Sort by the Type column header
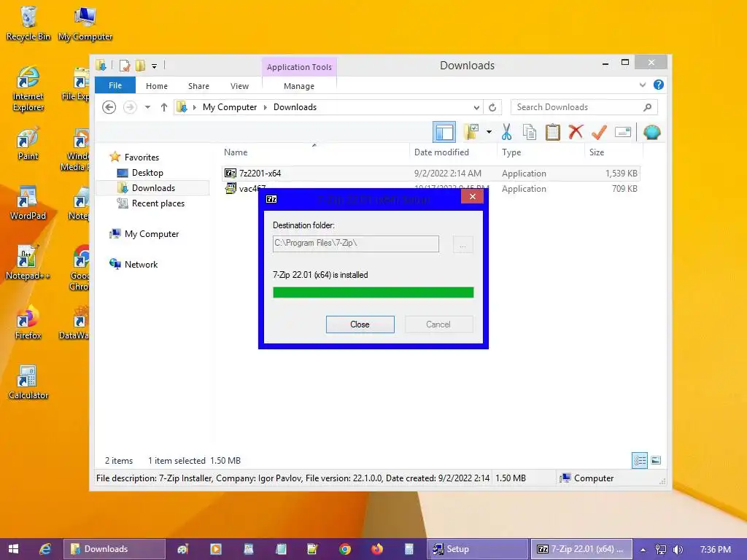 511,152
